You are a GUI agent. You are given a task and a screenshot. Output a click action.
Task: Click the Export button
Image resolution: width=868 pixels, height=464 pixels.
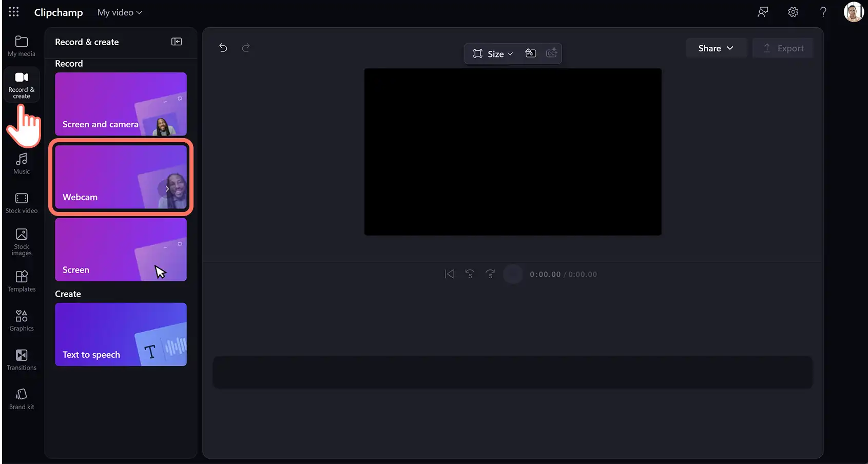783,48
